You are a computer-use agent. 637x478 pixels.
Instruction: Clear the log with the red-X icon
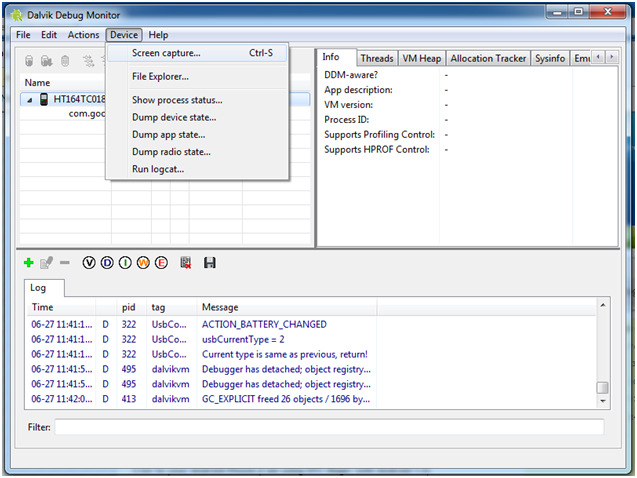tap(186, 263)
